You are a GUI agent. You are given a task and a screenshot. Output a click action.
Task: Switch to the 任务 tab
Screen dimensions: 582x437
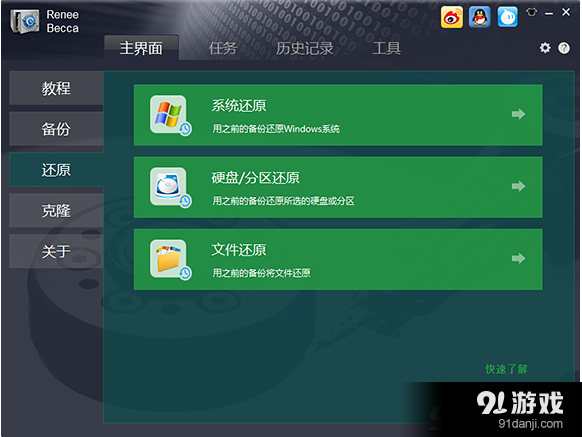click(223, 48)
